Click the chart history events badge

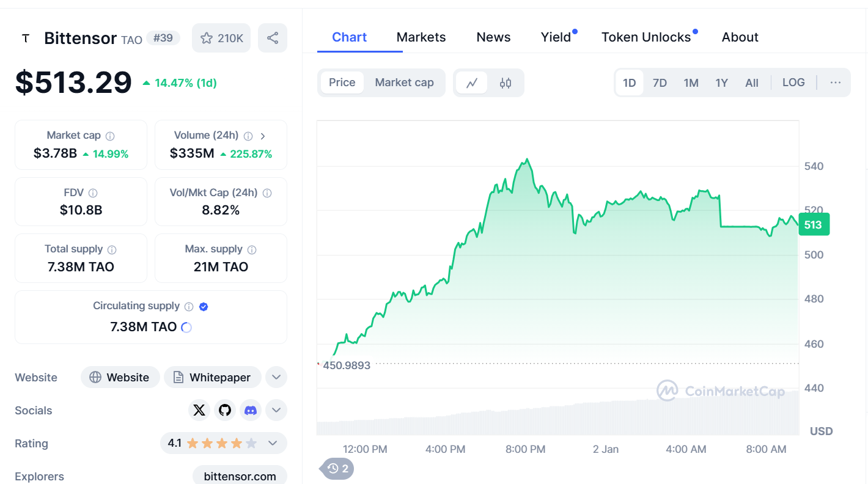point(338,469)
